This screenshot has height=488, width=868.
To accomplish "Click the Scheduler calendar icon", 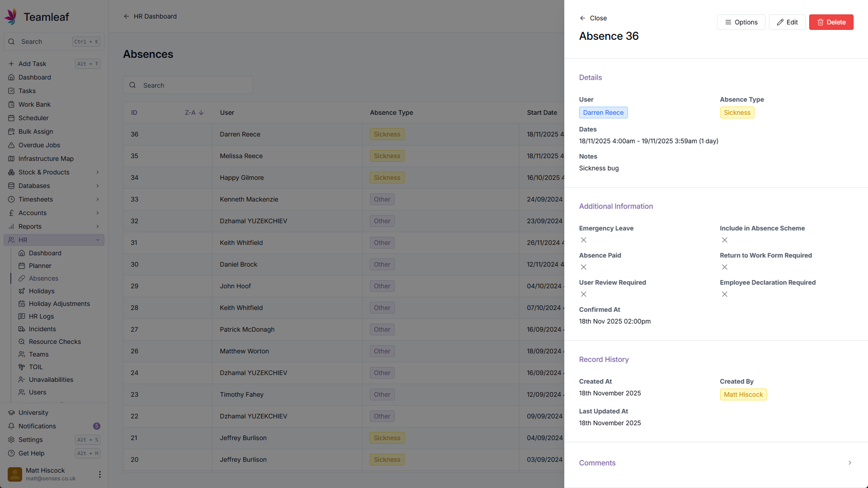I will 11,118.
